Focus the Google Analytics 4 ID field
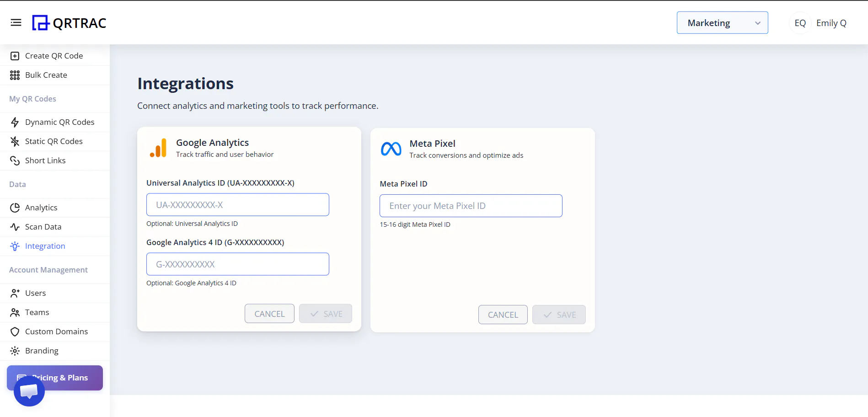This screenshot has width=868, height=417. coord(238,264)
